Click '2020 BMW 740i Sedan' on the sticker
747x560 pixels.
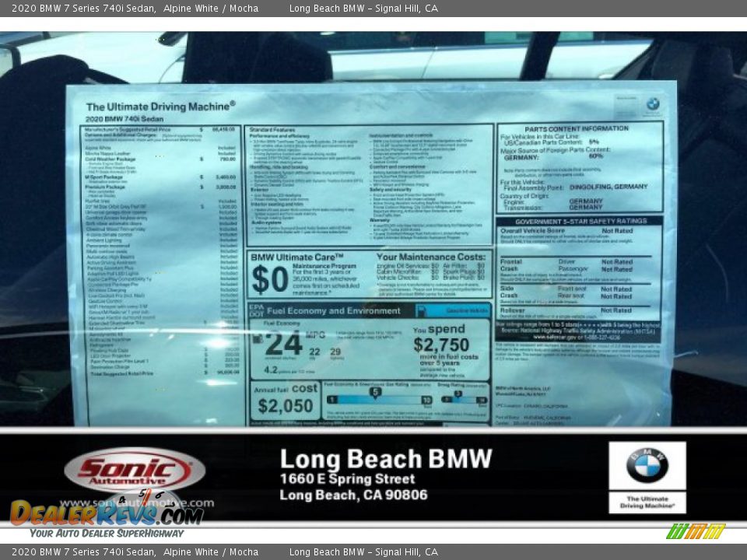(x=124, y=119)
